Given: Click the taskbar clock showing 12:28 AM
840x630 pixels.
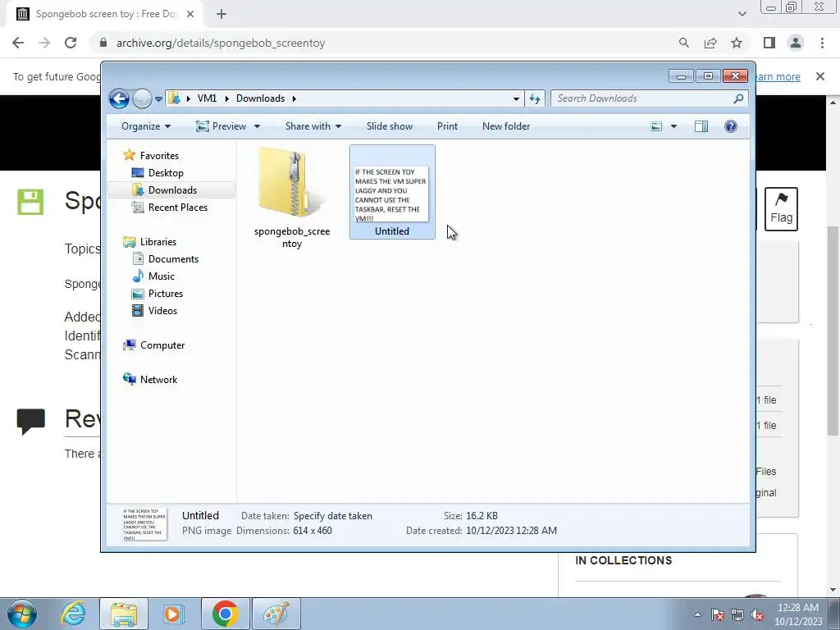Looking at the screenshot, I should pyautogui.click(x=798, y=614).
